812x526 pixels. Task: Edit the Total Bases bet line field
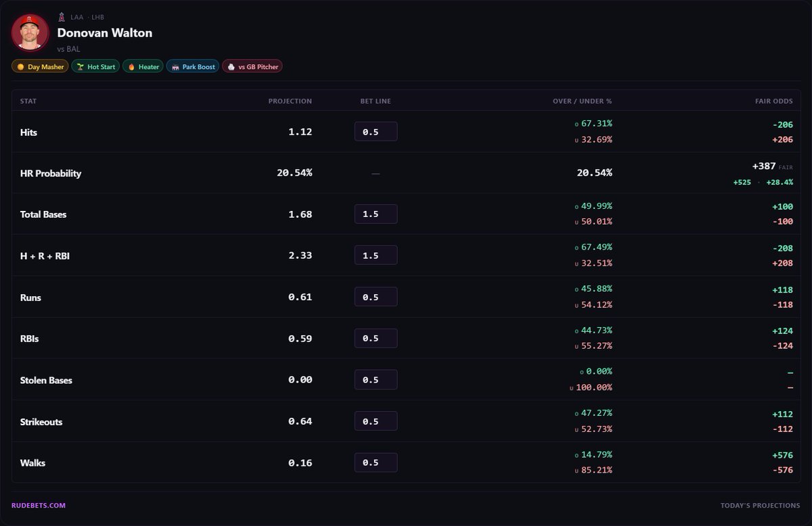[376, 214]
